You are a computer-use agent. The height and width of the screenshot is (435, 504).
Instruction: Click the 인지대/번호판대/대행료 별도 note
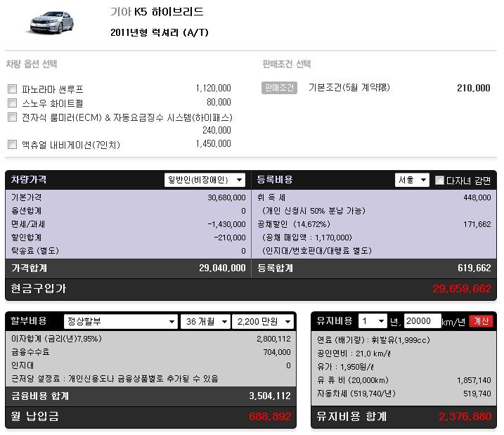317,251
